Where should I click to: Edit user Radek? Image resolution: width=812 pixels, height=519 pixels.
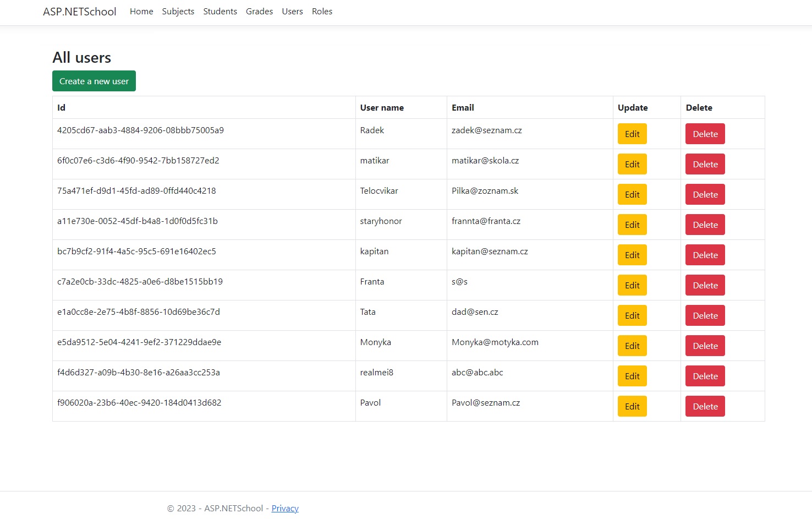[632, 134]
